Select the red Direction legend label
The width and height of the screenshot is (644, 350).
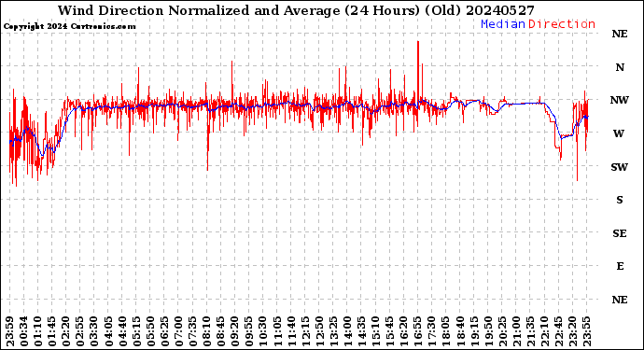point(562,24)
